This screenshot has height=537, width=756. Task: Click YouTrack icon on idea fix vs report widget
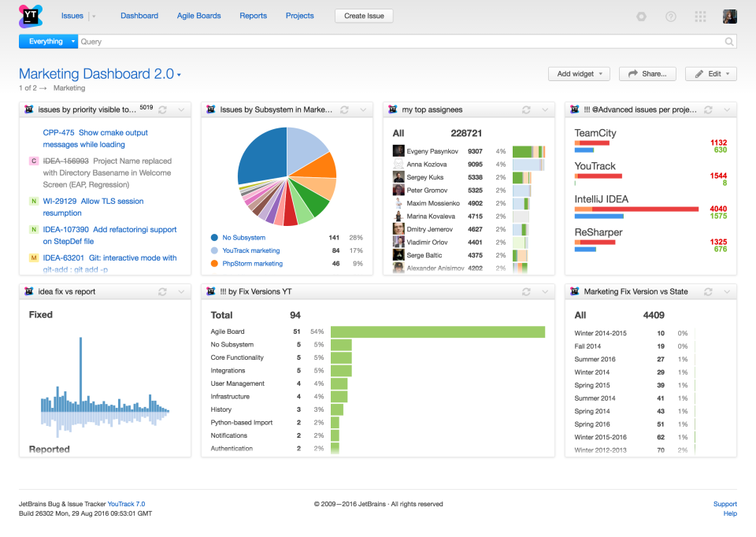tap(29, 291)
